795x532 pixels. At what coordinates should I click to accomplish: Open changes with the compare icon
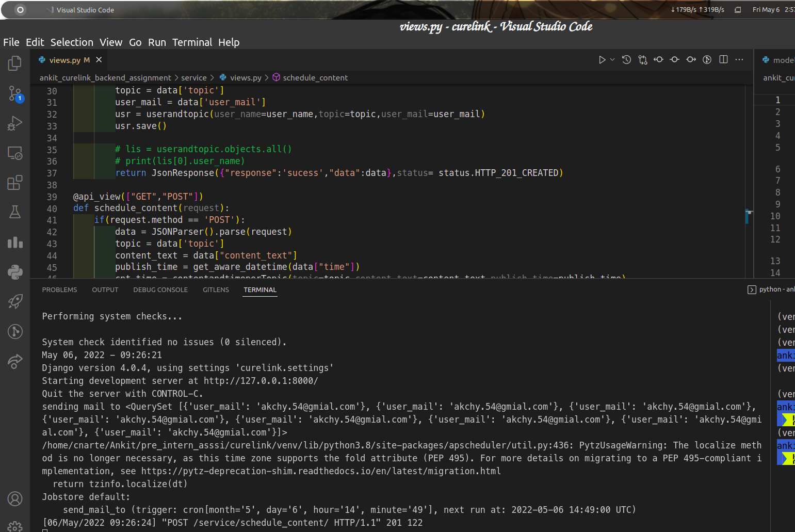tap(642, 60)
